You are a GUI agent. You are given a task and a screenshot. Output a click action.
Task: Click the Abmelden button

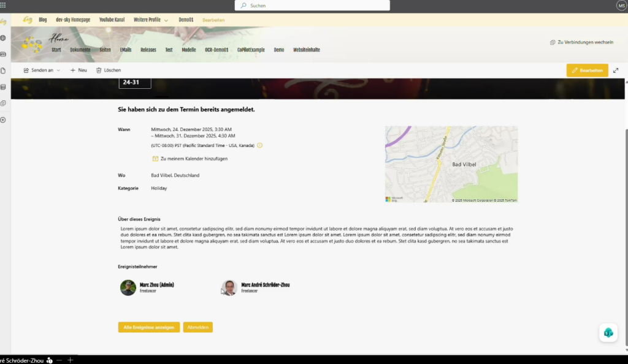pyautogui.click(x=198, y=327)
